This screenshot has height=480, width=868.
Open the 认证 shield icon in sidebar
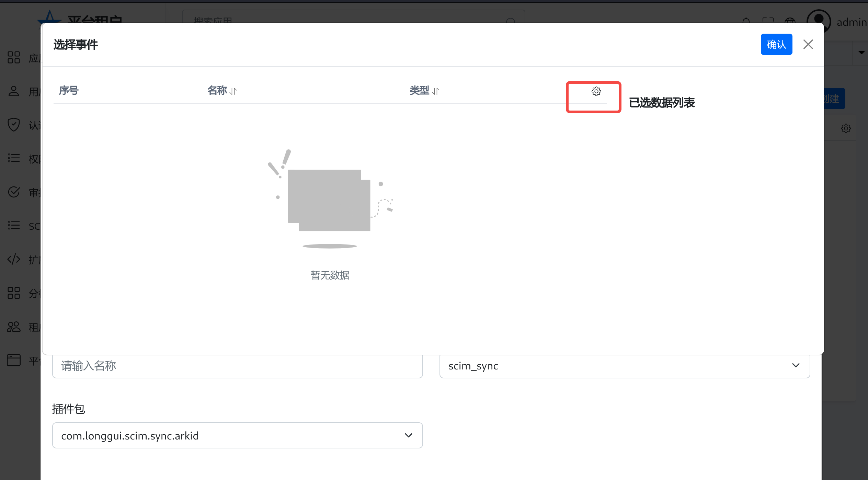[14, 125]
